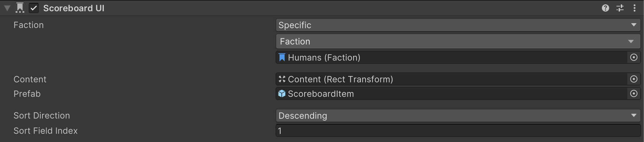
Task: Open the second Faction type dropdown
Action: (x=458, y=42)
